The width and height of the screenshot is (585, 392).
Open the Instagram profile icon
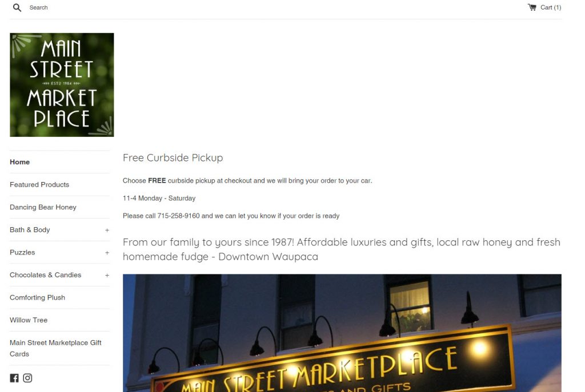27,378
